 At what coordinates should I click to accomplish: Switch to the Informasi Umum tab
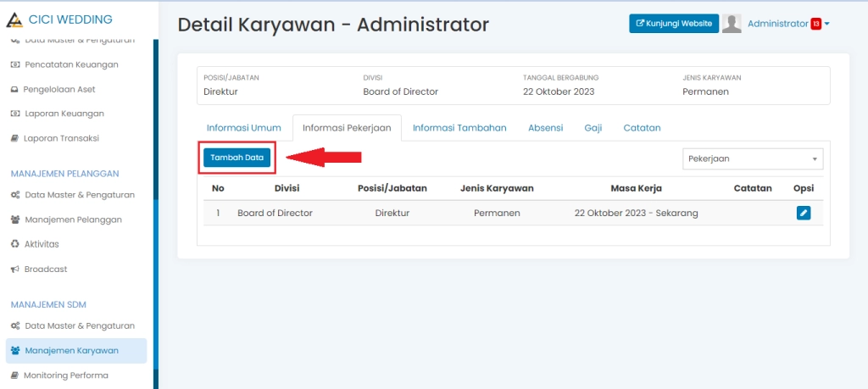(x=244, y=128)
